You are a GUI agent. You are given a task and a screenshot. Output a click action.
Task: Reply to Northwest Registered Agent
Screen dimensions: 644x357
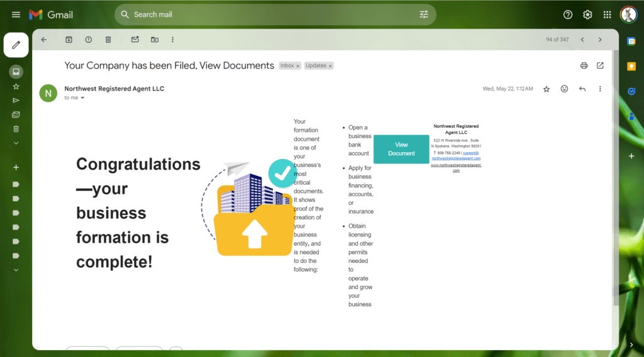point(582,89)
